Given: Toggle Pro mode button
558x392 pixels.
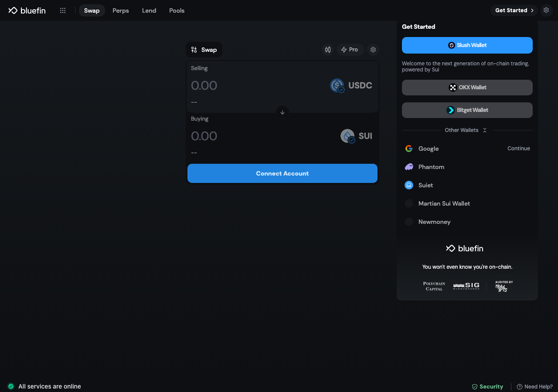Looking at the screenshot, I should (x=350, y=50).
